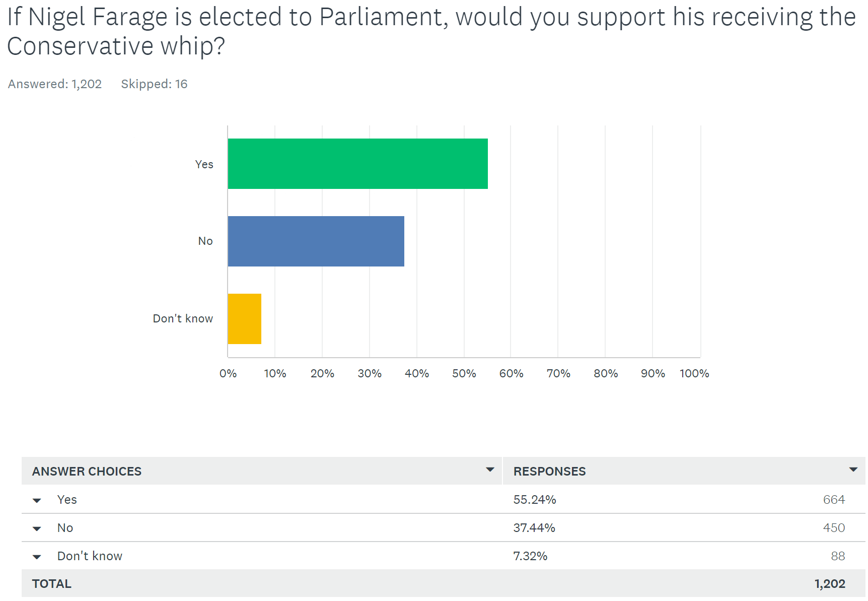Click the No answer choice in table
This screenshot has height=601, width=868.
[65, 528]
